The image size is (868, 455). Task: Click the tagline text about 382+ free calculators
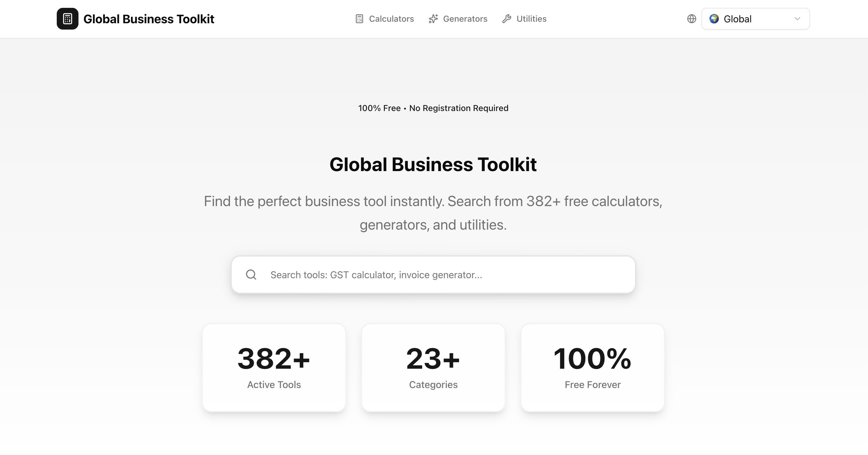pos(433,212)
